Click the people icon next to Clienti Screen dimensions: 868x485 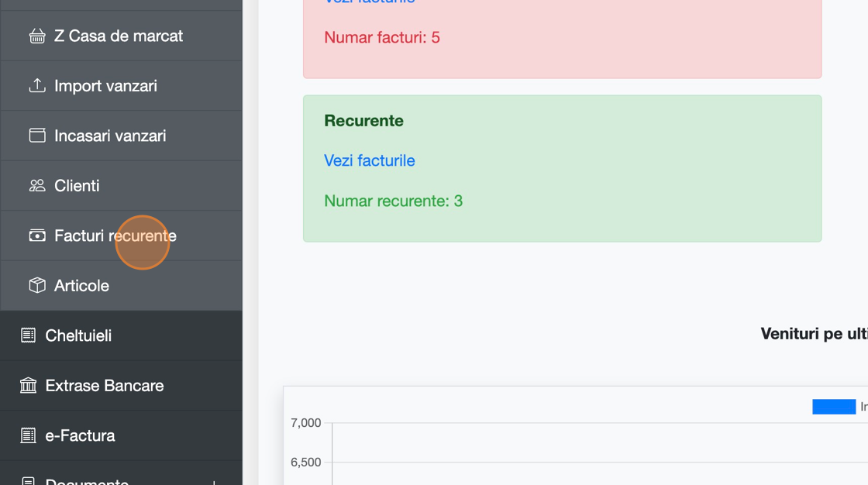point(37,186)
